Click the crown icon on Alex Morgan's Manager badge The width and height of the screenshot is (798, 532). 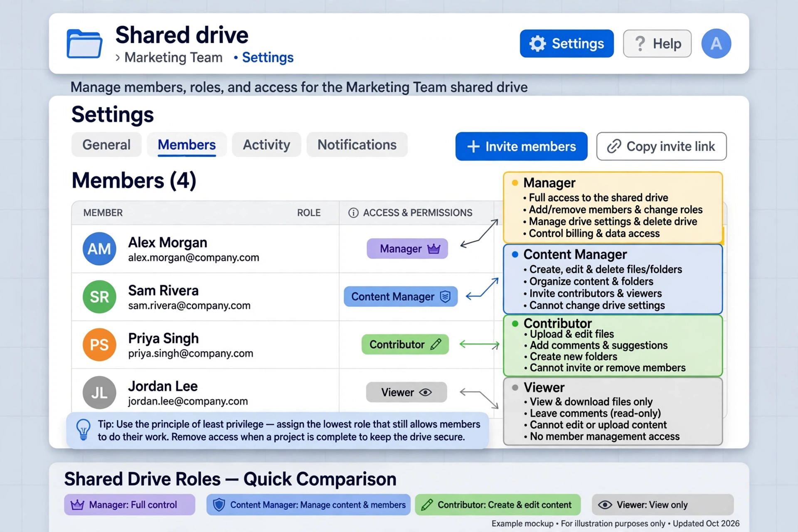(x=433, y=249)
